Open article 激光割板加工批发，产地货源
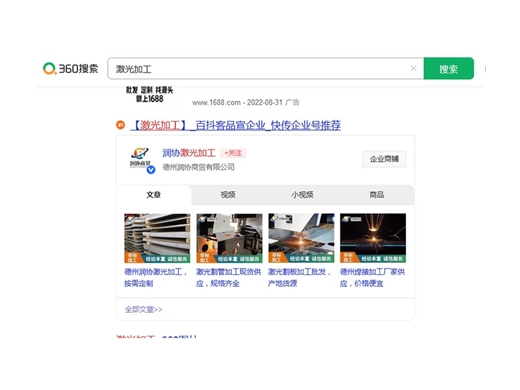 point(299,277)
